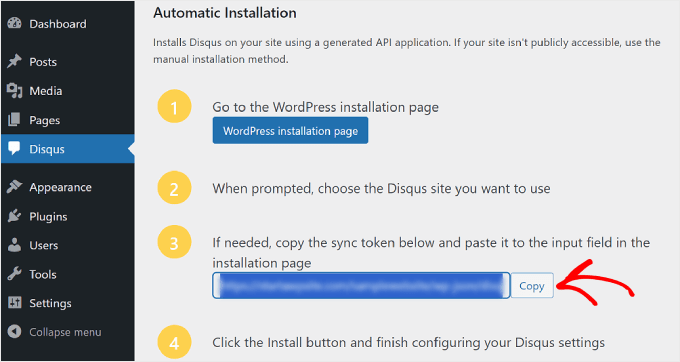
Task: Go to the Plugins section
Action: point(68,216)
